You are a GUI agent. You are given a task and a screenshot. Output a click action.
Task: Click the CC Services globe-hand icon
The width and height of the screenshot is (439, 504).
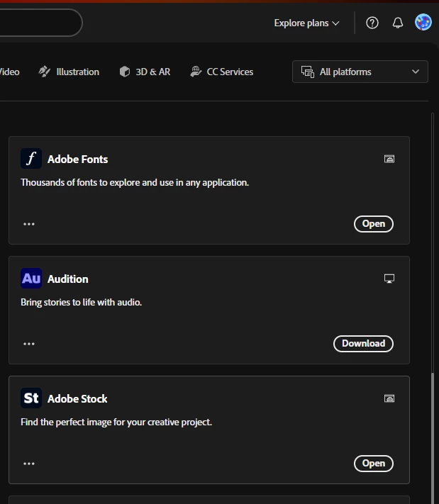click(x=196, y=72)
